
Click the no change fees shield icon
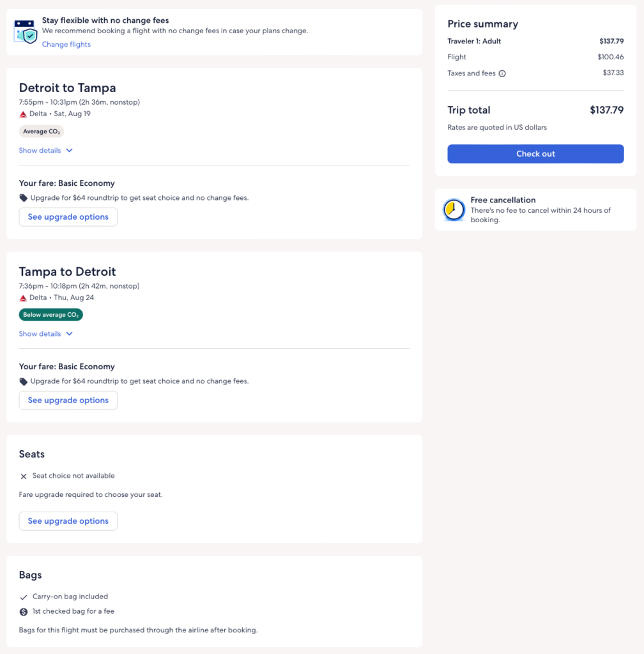click(26, 32)
